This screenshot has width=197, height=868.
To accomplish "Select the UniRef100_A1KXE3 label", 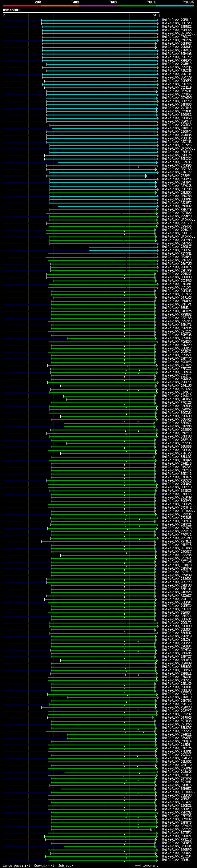I will click(x=177, y=128).
